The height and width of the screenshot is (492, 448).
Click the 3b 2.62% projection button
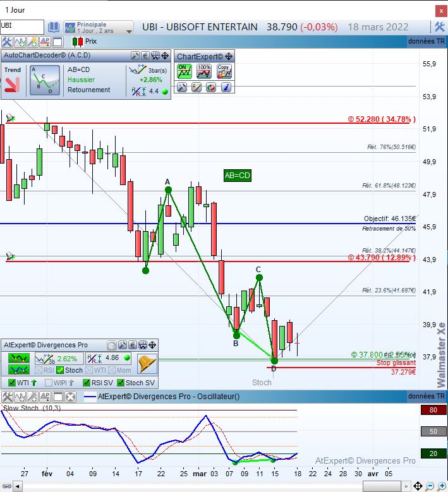point(59,359)
